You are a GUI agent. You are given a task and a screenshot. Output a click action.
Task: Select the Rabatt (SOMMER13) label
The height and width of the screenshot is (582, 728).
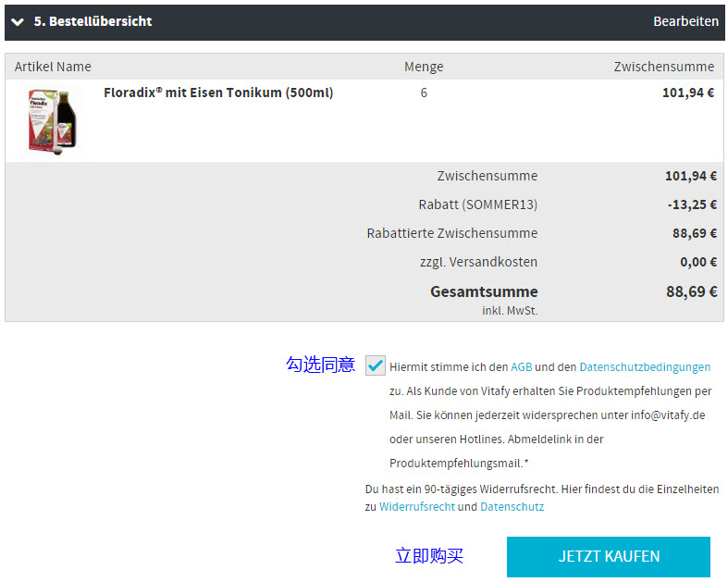click(477, 204)
